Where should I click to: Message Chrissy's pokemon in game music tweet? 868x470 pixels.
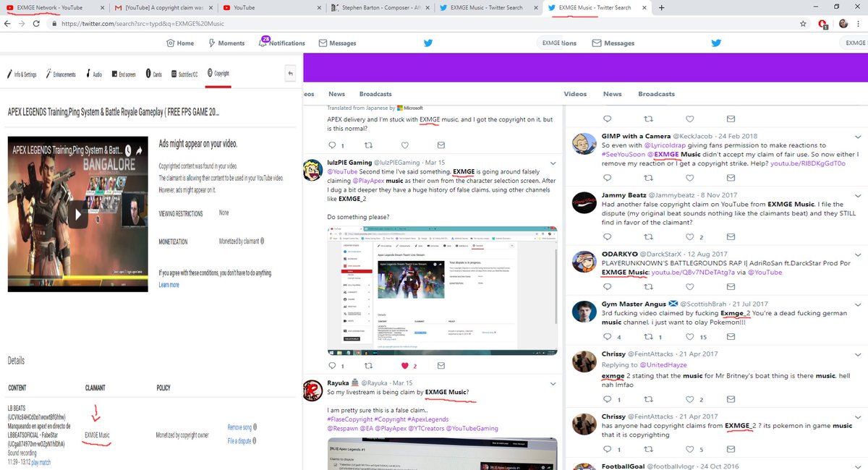pyautogui.click(x=731, y=448)
